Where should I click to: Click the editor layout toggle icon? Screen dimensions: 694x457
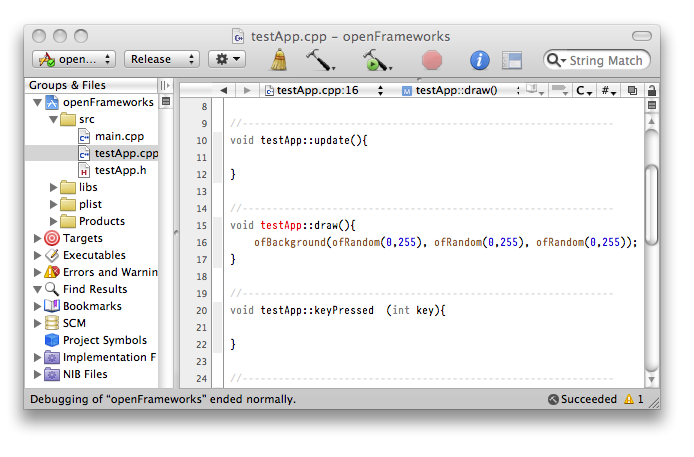tap(512, 60)
